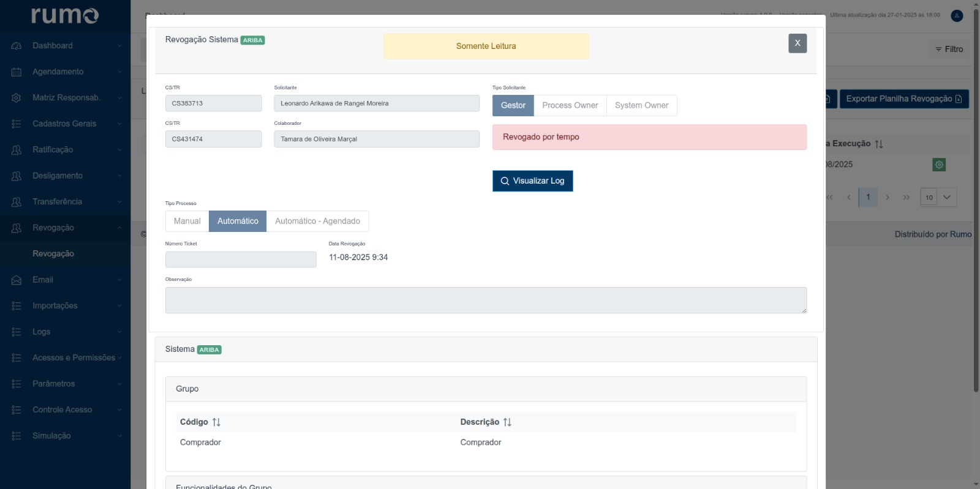Sort by Descrição column arrows icon
The height and width of the screenshot is (489, 980).
(x=507, y=422)
